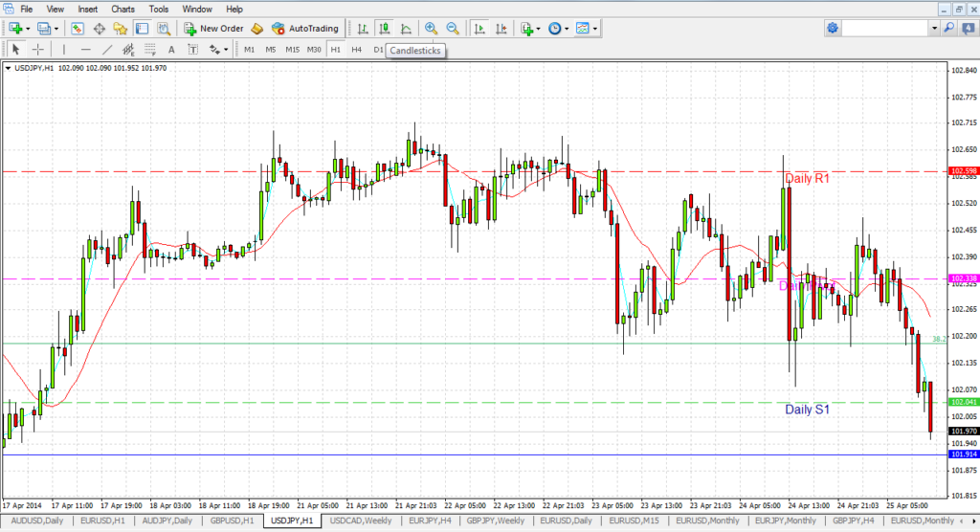Open the search box dropdown arrow
Viewport: 980px width, 532px height.
pos(934,28)
